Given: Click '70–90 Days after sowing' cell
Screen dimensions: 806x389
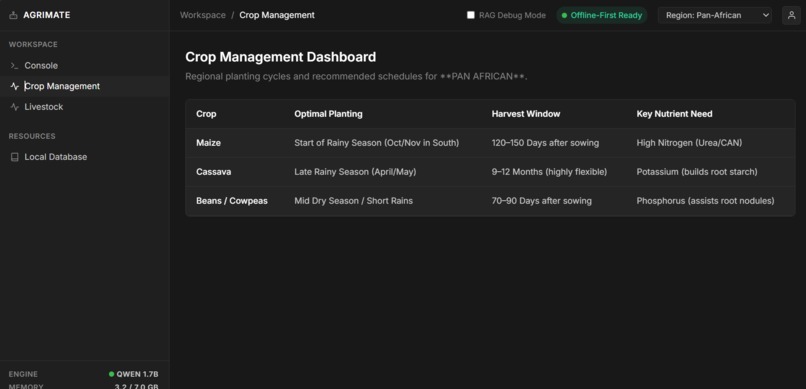Looking at the screenshot, I should (x=542, y=201).
